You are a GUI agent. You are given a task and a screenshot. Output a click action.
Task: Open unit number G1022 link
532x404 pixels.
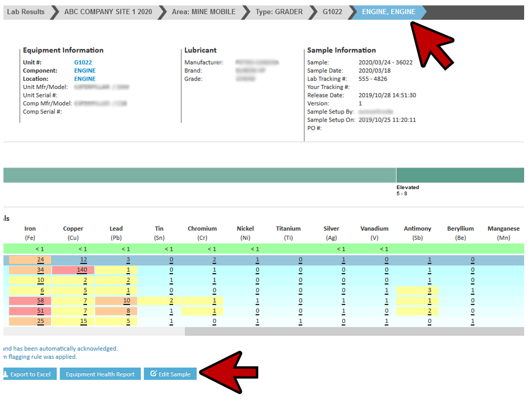pos(83,62)
